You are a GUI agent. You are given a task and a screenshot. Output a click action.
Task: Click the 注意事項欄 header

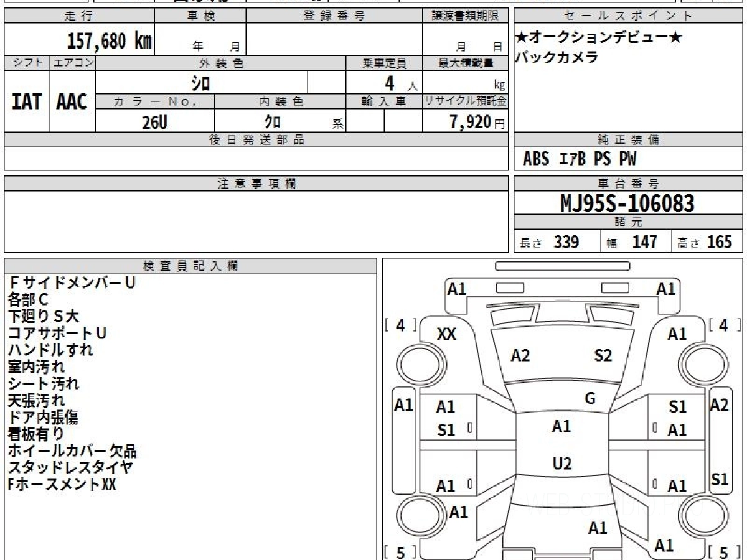(256, 184)
